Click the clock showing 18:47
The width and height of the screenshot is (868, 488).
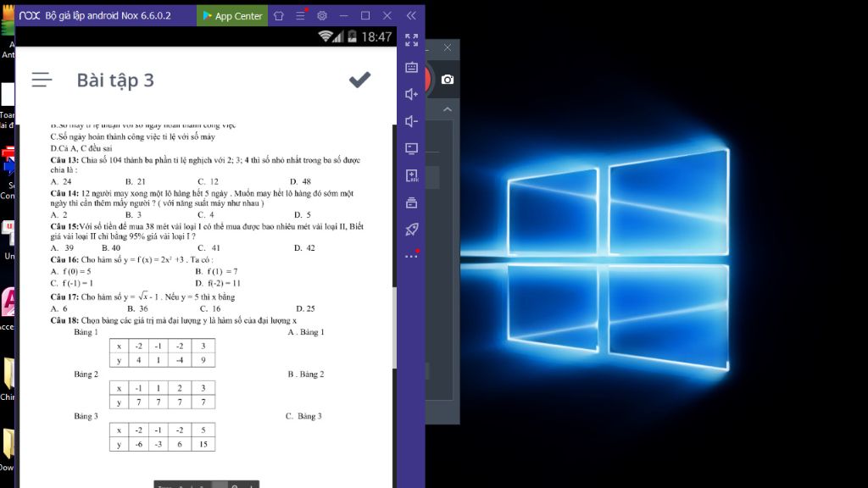[x=376, y=37]
